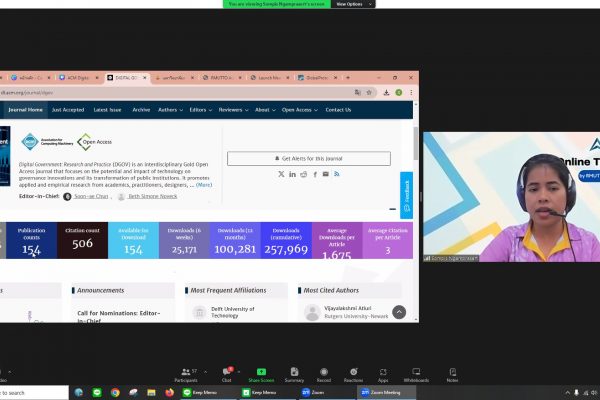Click the green Share Screen icon
Image resolution: width=600 pixels, height=400 pixels.
(261, 372)
